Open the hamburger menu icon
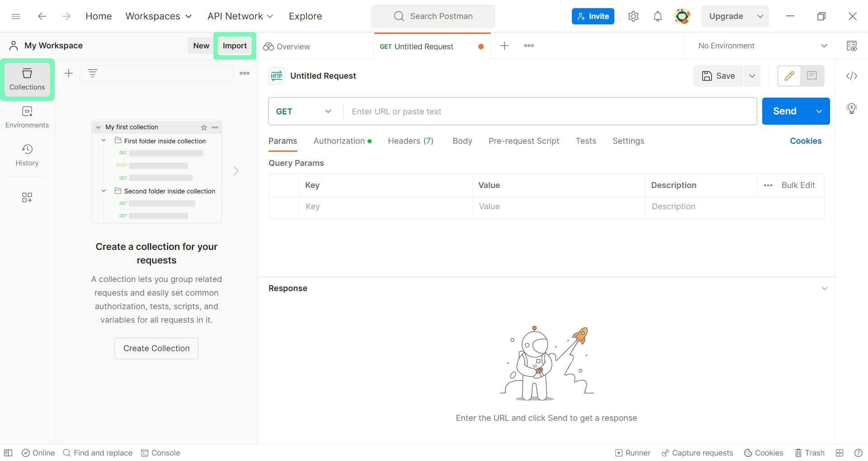Screen dimensions: 868x461 pos(16,16)
